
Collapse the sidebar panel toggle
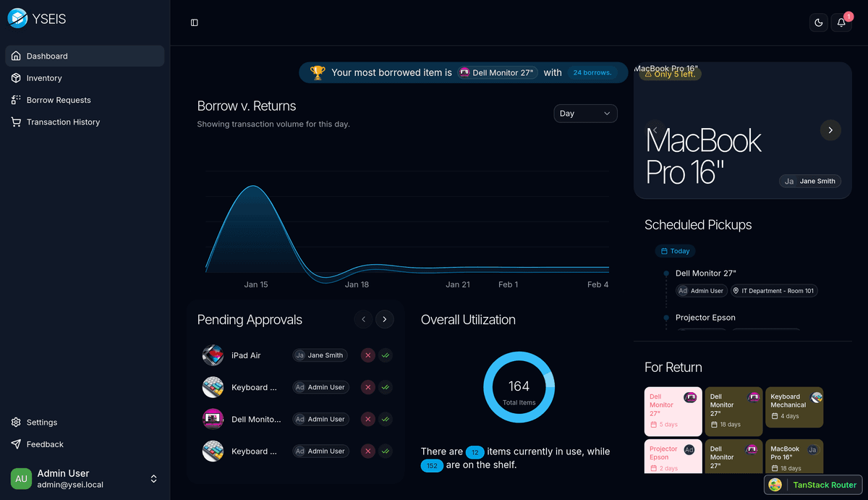click(x=195, y=22)
